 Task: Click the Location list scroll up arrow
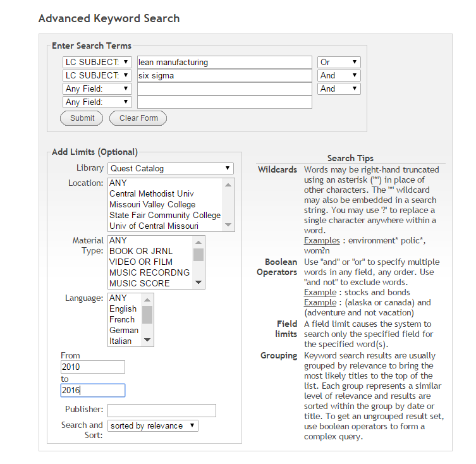coord(228,185)
